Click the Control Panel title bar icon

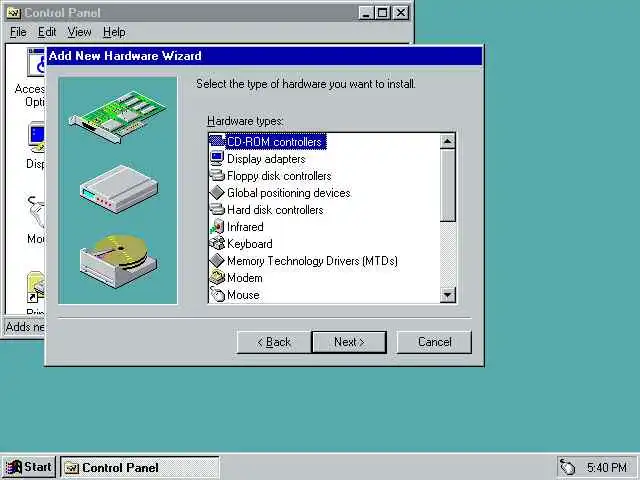(14, 13)
